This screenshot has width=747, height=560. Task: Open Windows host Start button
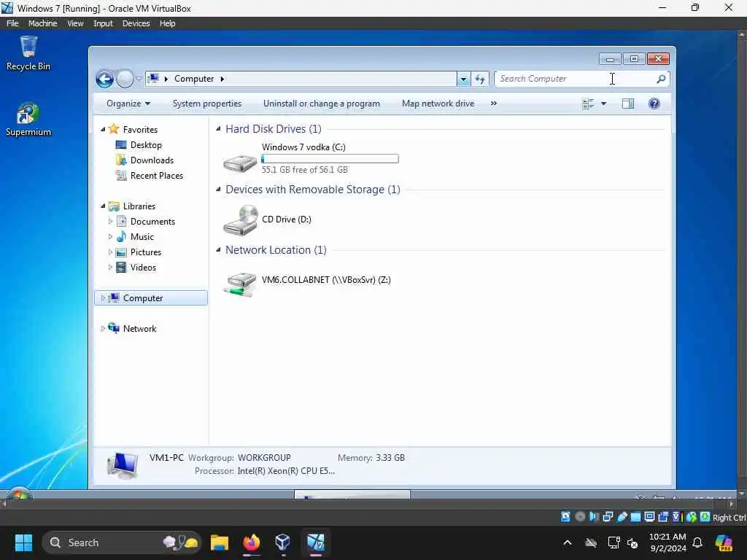tap(23, 542)
